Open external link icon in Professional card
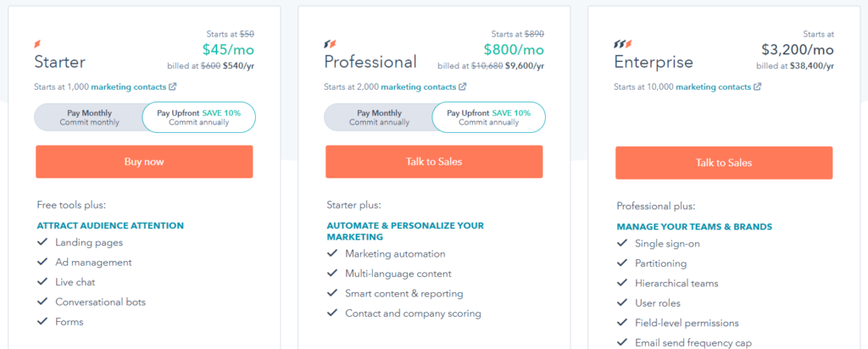868x349 pixels. coord(463,87)
